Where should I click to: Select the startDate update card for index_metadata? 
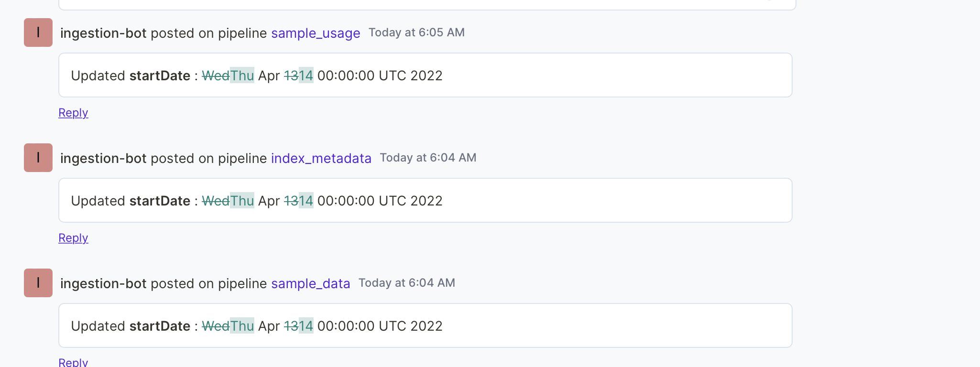click(425, 200)
